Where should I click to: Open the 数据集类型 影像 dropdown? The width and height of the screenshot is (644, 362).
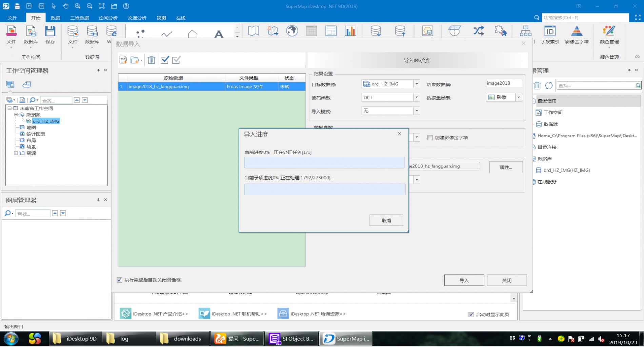tap(519, 97)
